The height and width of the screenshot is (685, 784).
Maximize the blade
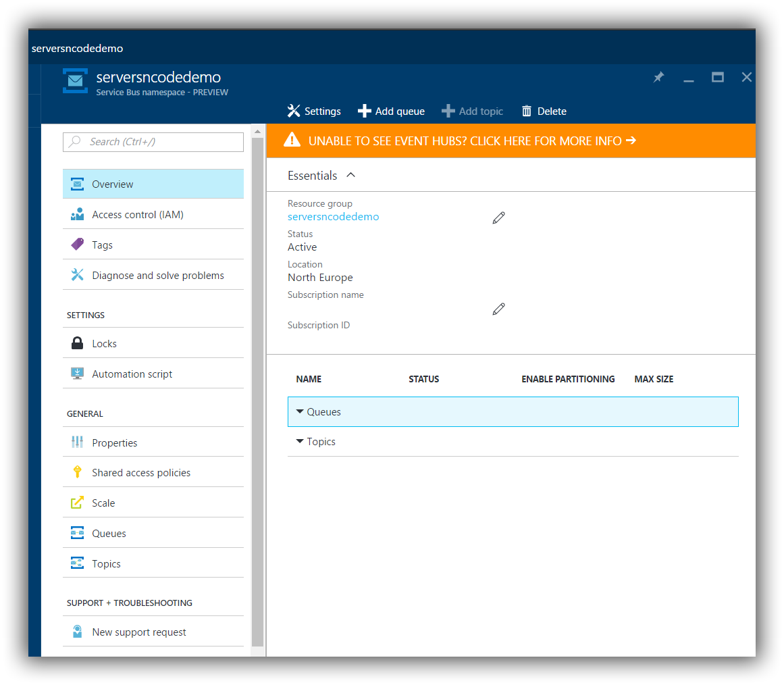[718, 77]
